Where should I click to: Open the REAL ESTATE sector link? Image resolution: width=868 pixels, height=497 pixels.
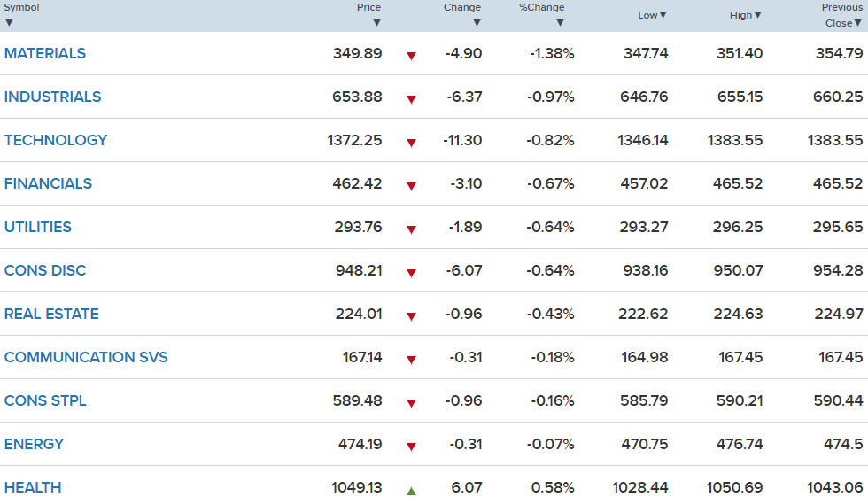click(51, 314)
